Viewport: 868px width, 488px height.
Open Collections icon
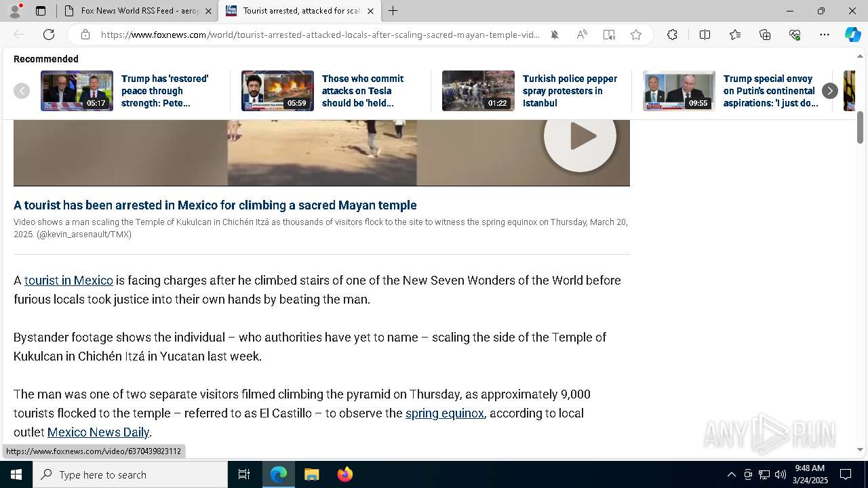[x=765, y=35]
